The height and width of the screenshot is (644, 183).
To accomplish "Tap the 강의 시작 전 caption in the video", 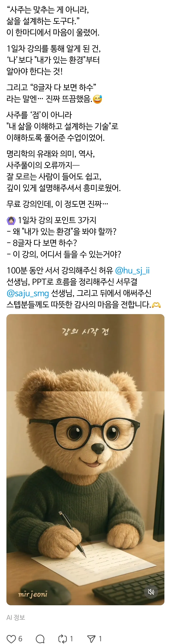I will pyautogui.click(x=85, y=332).
